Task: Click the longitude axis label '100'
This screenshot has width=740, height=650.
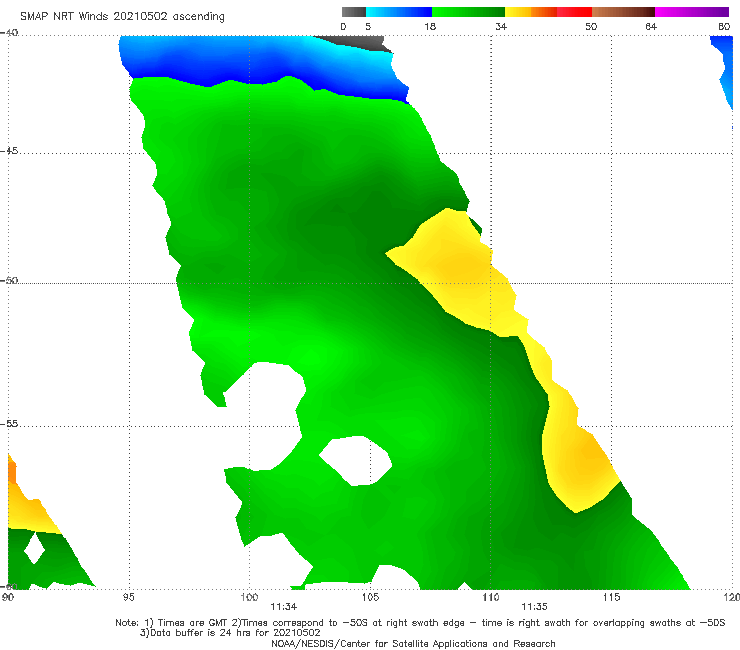Action: pos(249,598)
